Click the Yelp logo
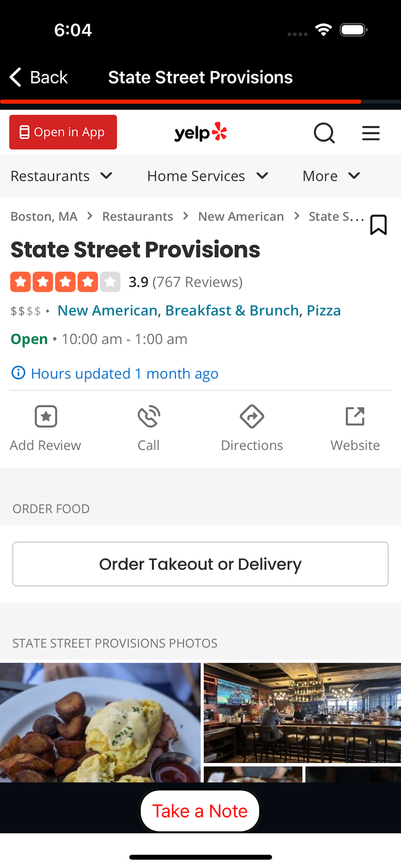Image resolution: width=401 pixels, height=868 pixels. tap(200, 132)
